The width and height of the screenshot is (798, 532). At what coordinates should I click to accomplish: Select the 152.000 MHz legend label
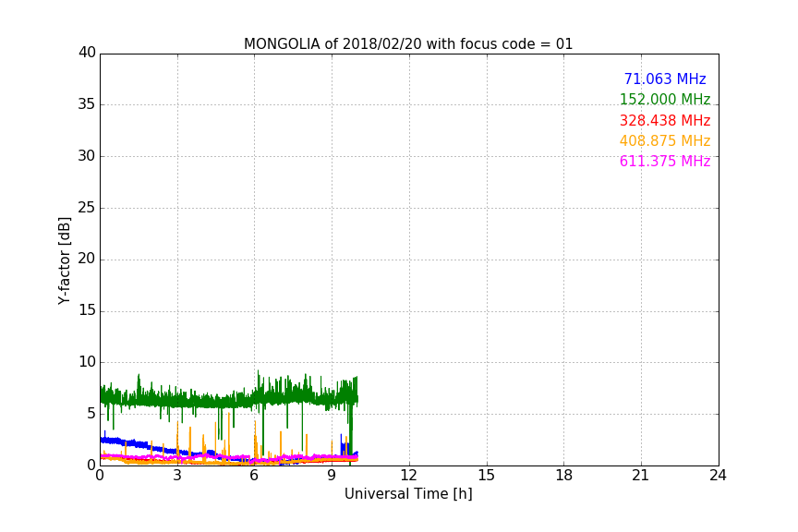click(x=665, y=99)
